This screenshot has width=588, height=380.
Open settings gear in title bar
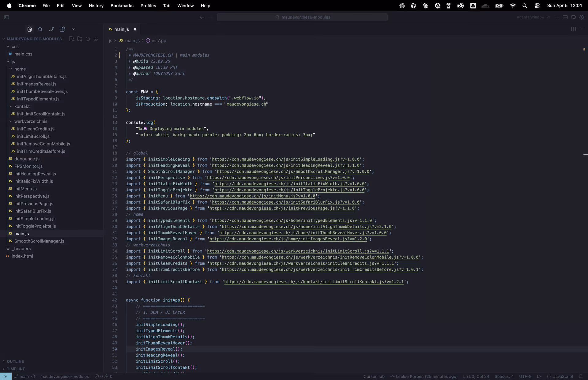click(582, 17)
